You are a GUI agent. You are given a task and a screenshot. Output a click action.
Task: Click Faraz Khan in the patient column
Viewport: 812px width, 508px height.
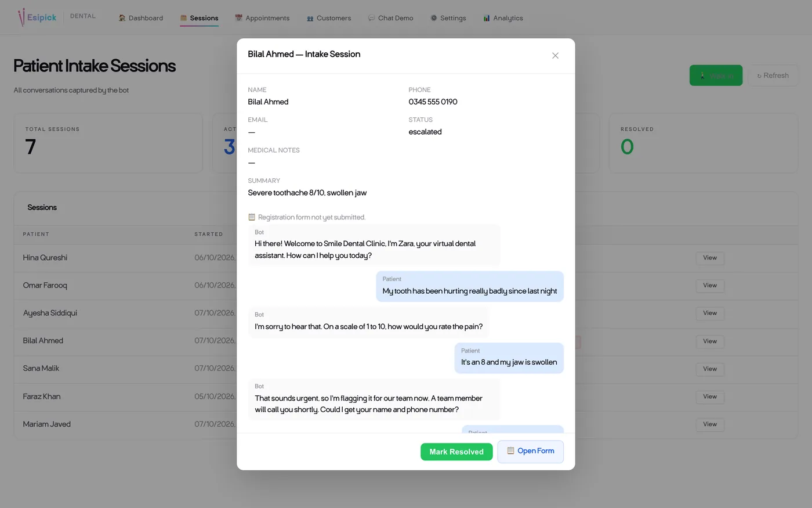pos(42,397)
